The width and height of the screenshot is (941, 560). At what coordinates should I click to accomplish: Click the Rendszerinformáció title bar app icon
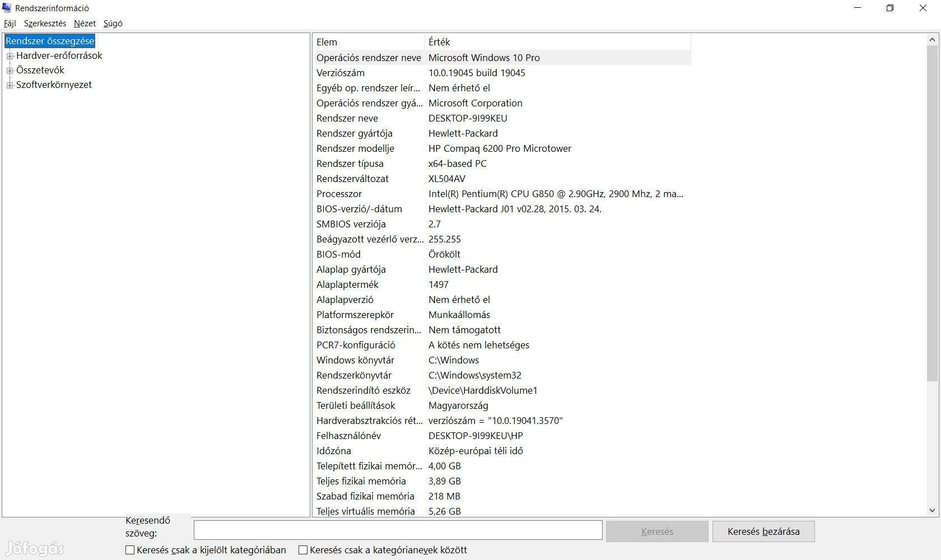pos(7,8)
